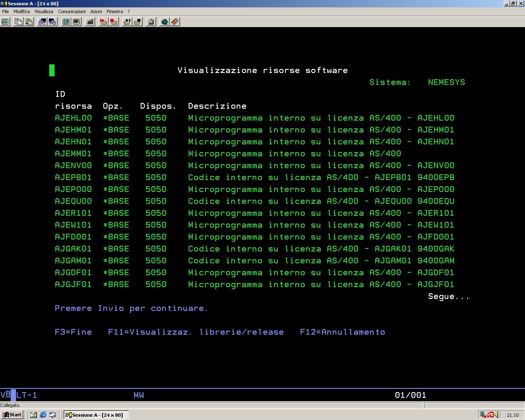Click description ending in 9400GAM
This screenshot has height=420, width=525.
click(321, 260)
